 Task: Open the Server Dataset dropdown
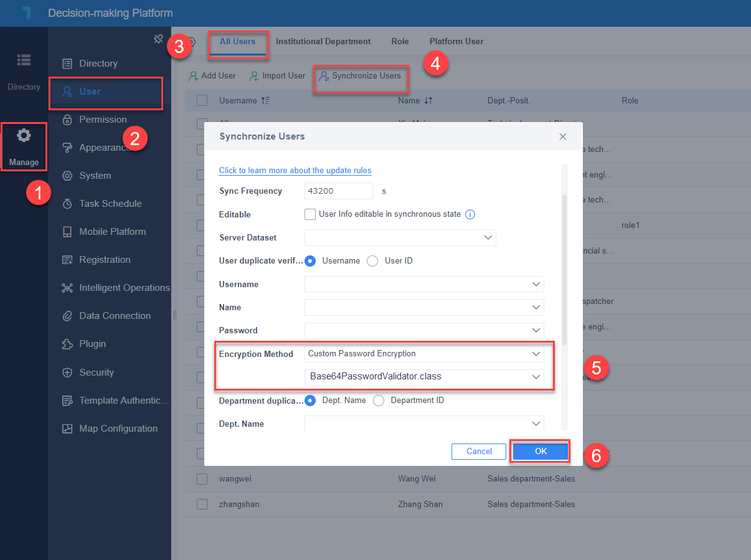coord(400,237)
